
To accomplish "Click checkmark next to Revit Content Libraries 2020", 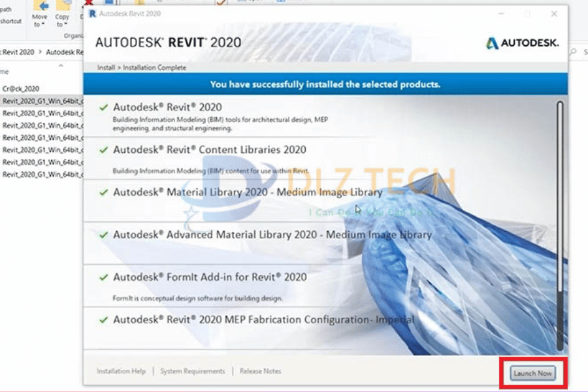I will 103,150.
